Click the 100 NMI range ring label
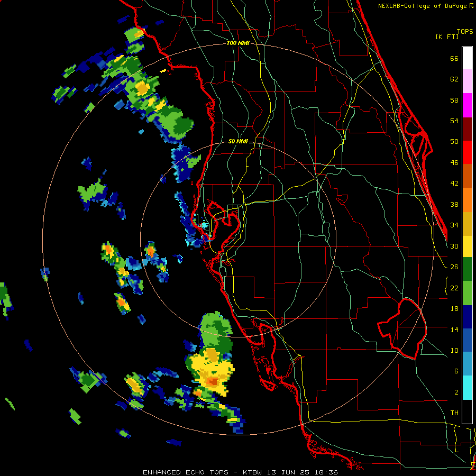 pyautogui.click(x=239, y=43)
